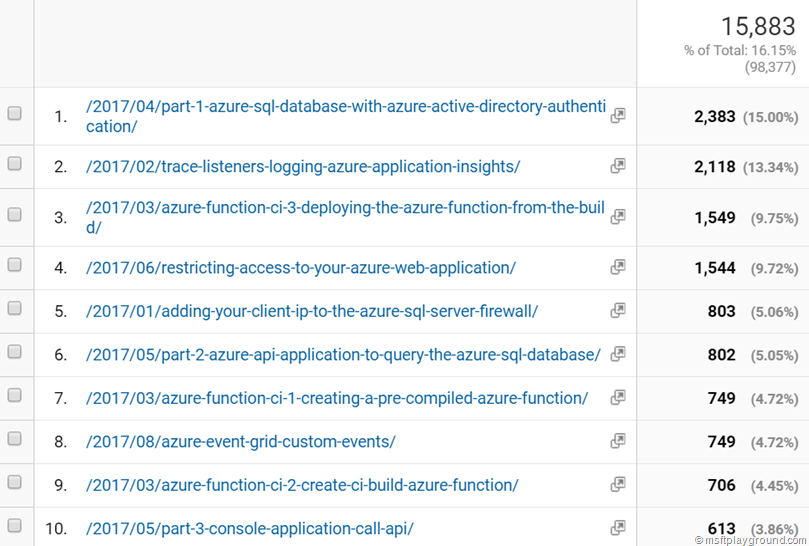
Task: Check the box for row 1 part-1-azure-sql-database
Action: tap(14, 113)
